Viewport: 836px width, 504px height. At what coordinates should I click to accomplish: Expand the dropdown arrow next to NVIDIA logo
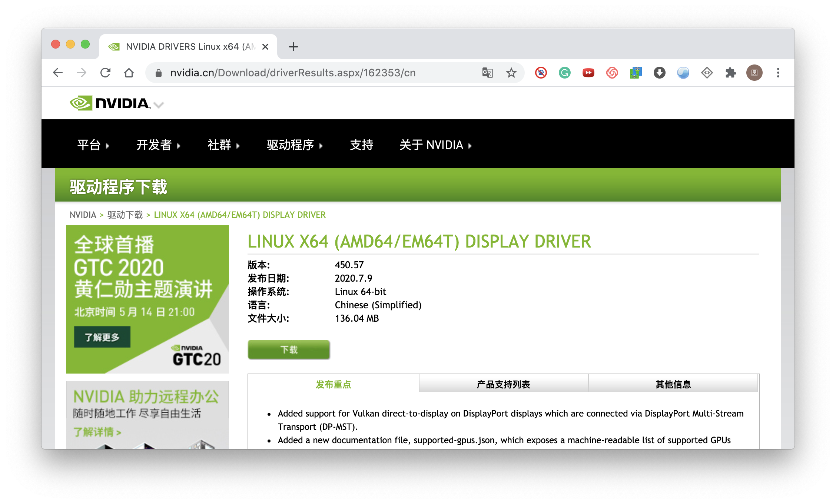[159, 105]
